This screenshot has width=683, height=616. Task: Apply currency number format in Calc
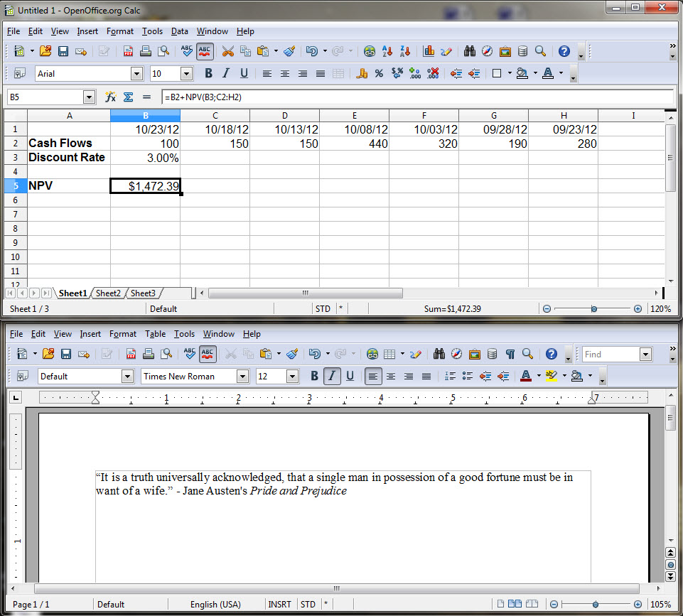[361, 73]
